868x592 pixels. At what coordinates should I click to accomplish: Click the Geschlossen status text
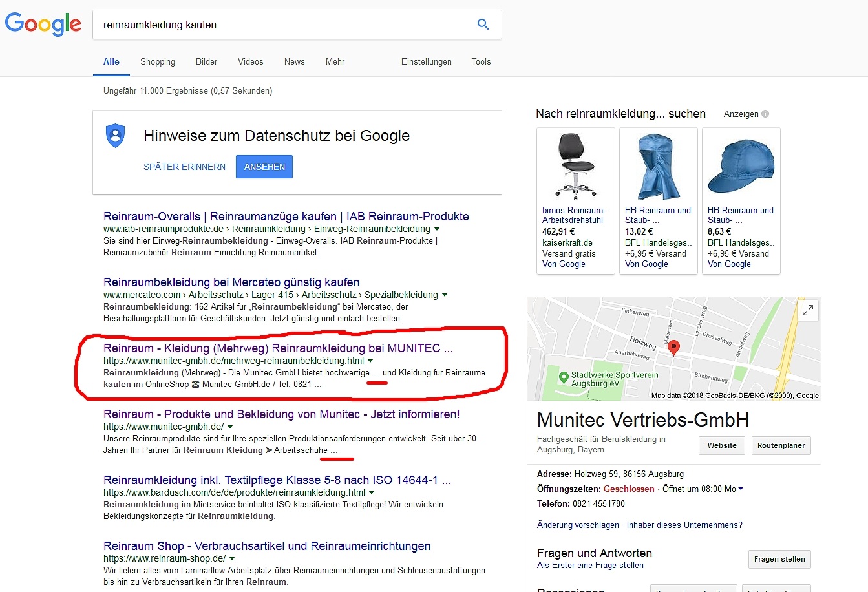click(629, 489)
